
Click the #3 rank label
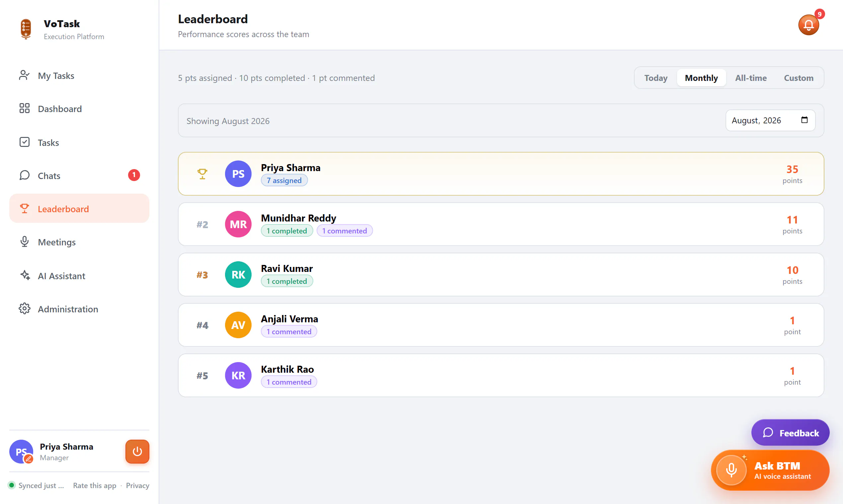[x=202, y=275]
